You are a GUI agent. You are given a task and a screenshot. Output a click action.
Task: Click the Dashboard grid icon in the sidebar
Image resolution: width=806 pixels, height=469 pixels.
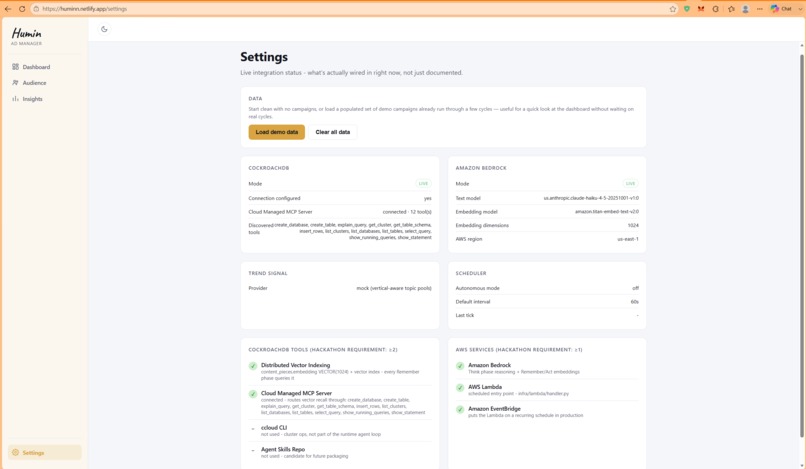[15, 67]
